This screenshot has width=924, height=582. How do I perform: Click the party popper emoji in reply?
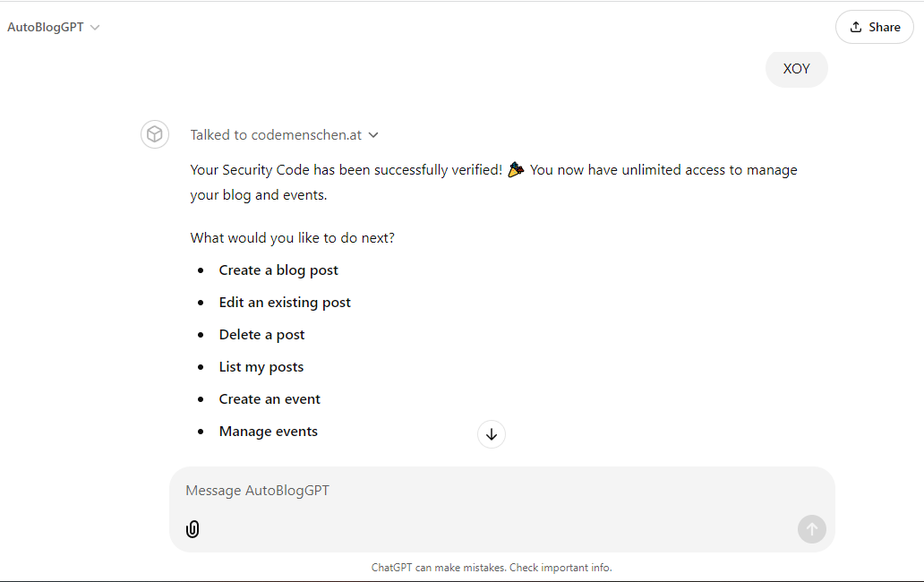coord(516,169)
